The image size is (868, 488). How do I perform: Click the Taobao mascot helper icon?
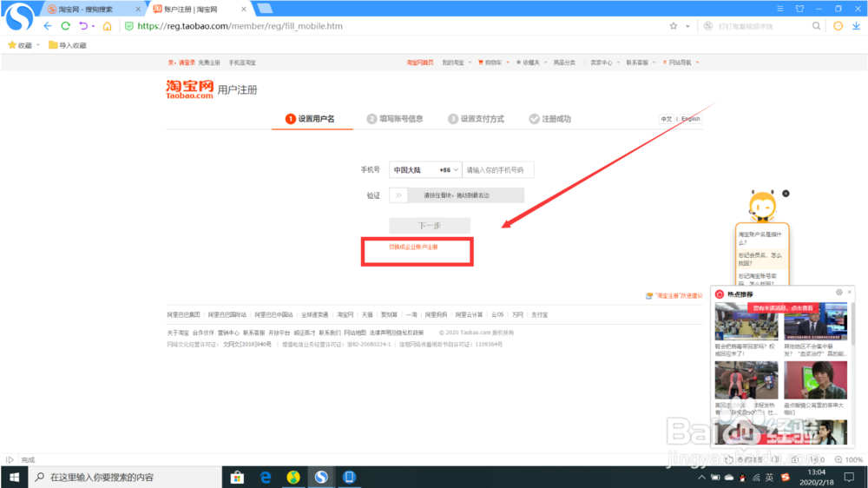[x=762, y=206]
